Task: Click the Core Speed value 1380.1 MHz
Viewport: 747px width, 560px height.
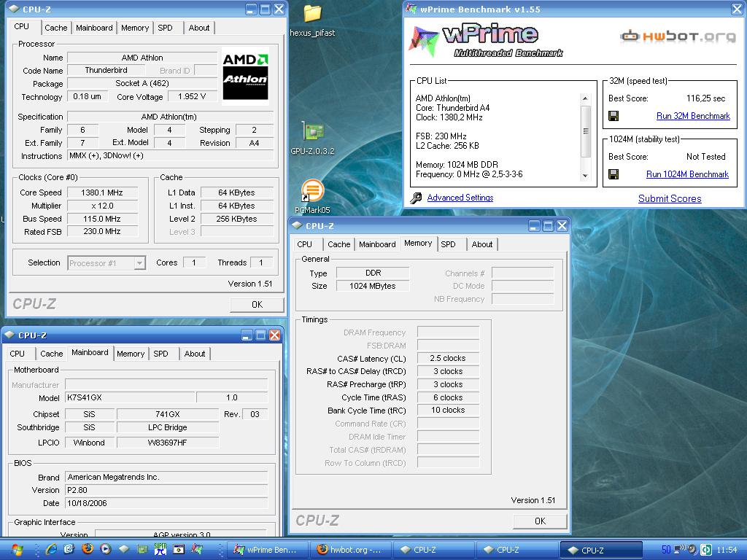Action: (102, 192)
